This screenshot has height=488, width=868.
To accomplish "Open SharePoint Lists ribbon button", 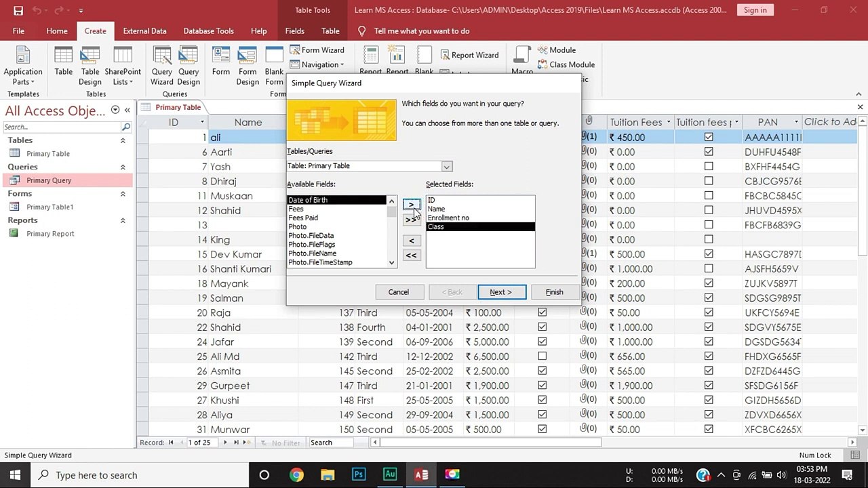I will (x=123, y=66).
